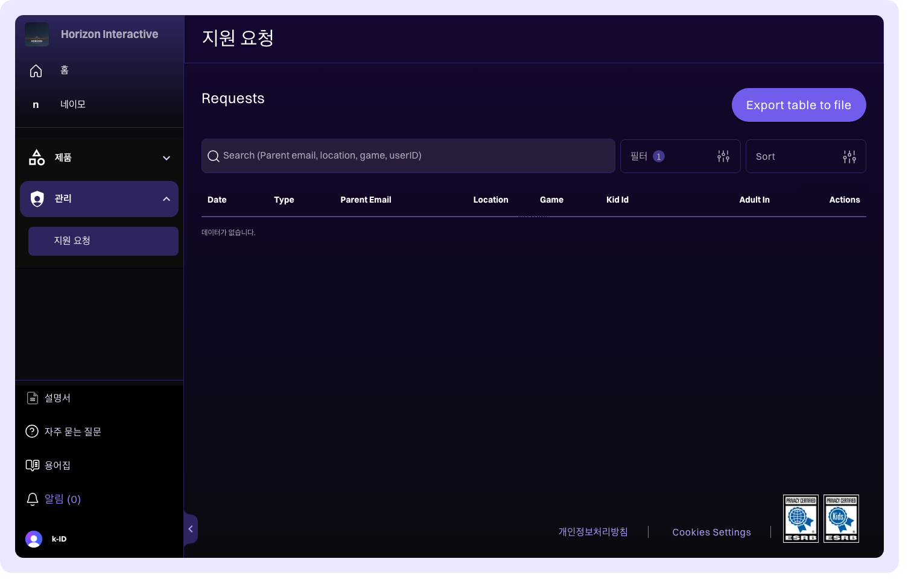
Task: Click the 용어집 open book icon
Action: [x=33, y=466]
